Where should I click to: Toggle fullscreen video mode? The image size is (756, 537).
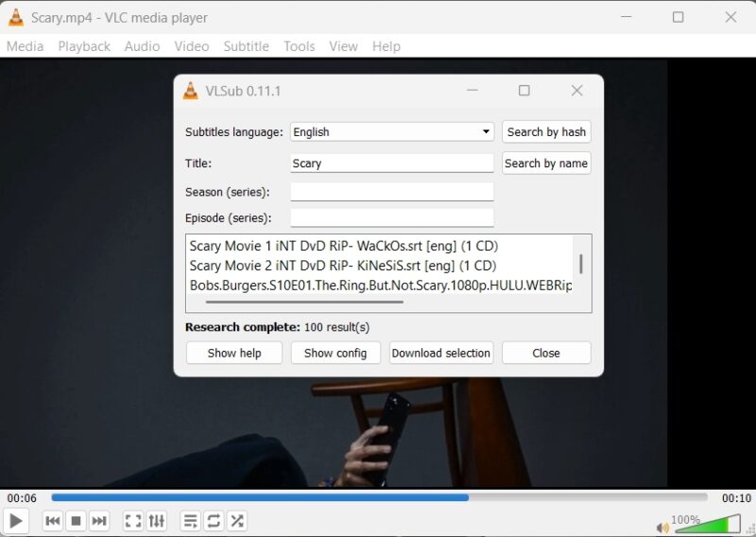tap(133, 521)
